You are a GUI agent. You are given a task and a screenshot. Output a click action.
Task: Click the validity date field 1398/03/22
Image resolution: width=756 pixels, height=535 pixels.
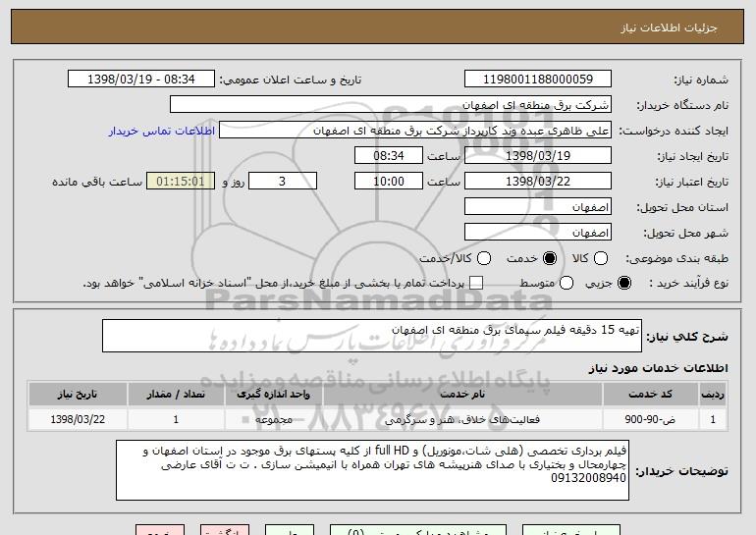[538, 182]
